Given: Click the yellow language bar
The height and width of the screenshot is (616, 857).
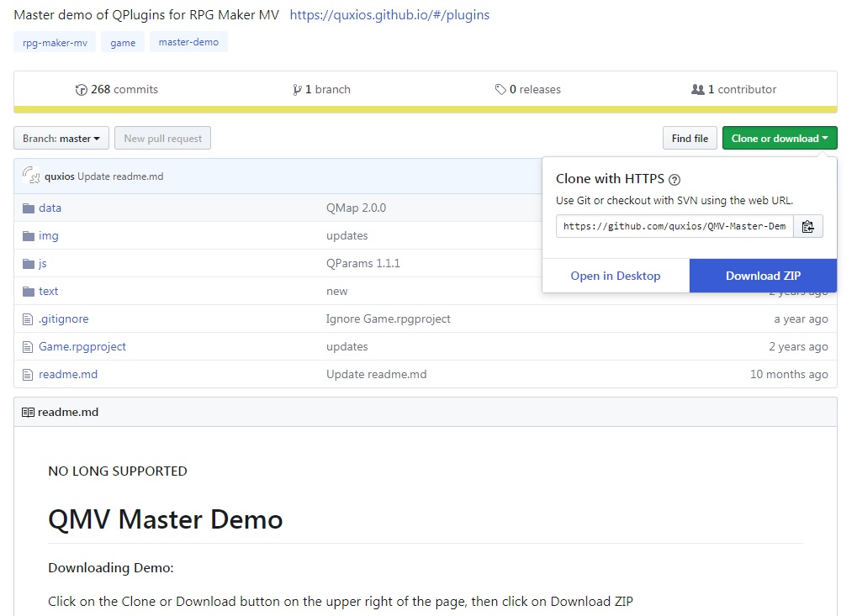Looking at the screenshot, I should [x=425, y=109].
